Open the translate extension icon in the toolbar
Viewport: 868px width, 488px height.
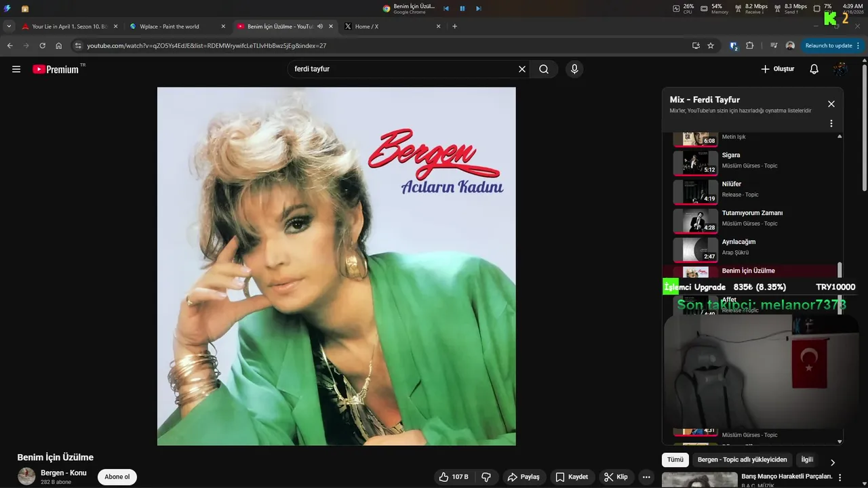pos(733,45)
